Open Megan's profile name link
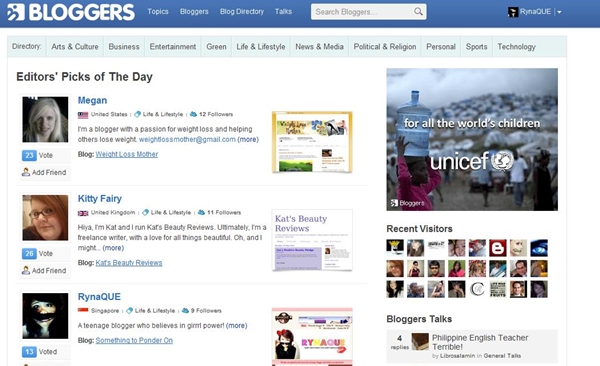The image size is (600, 366). [92, 100]
